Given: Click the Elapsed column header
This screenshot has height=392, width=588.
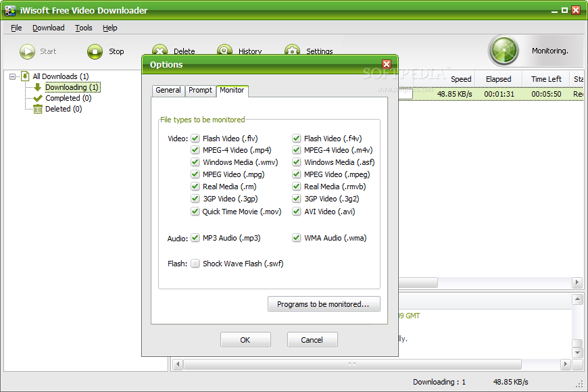Looking at the screenshot, I should pos(498,79).
